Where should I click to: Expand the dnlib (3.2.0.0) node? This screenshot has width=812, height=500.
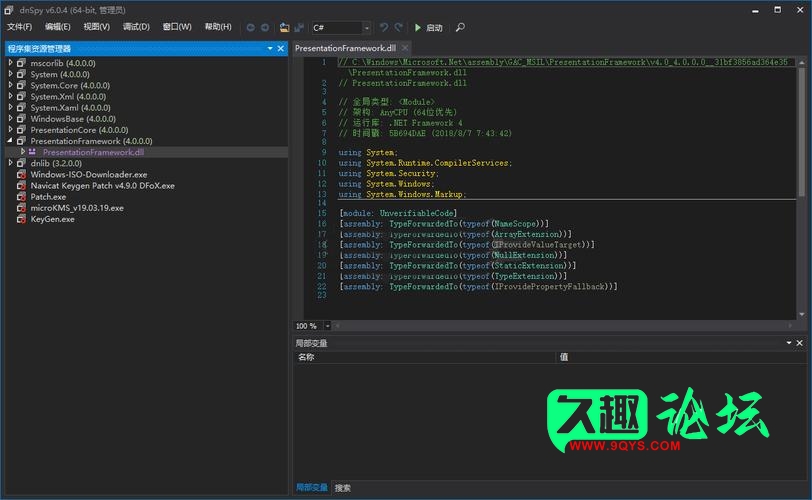pos(10,163)
